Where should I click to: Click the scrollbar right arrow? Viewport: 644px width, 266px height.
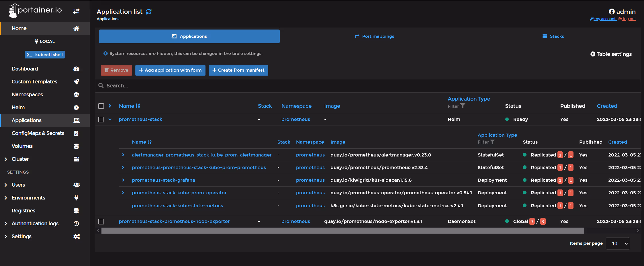point(637,230)
